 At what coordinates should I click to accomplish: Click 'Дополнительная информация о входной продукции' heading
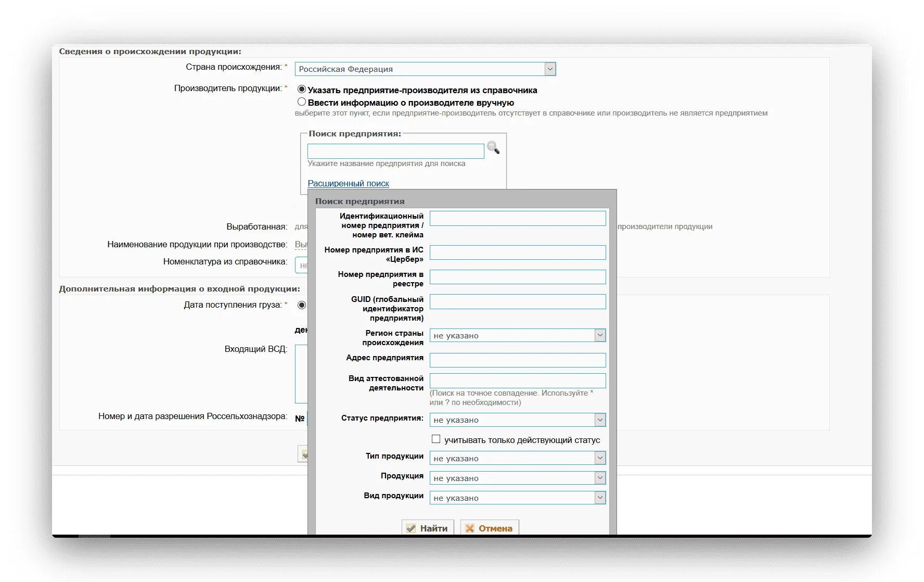pos(179,289)
